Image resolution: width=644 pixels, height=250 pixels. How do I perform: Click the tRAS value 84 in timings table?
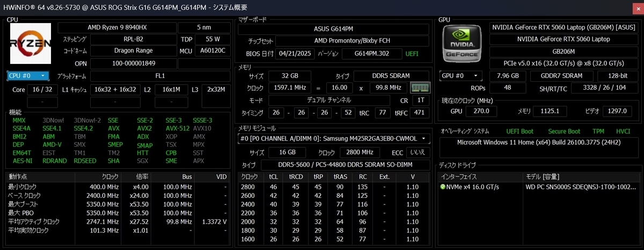(x=340, y=195)
